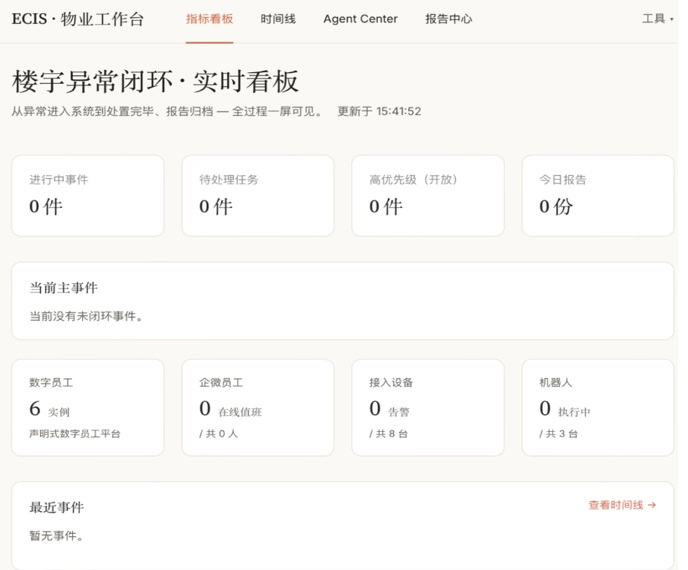Open the 进行中事件 card
688x570 pixels.
[x=88, y=196]
